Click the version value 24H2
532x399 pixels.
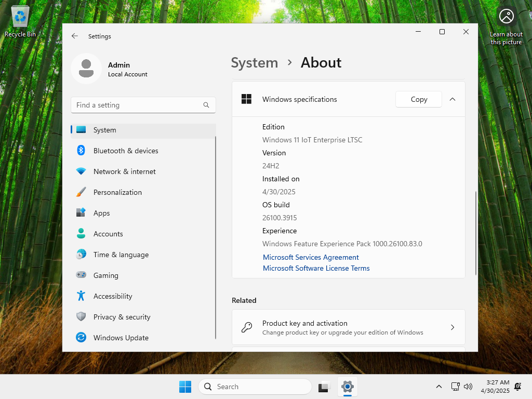pos(271,166)
